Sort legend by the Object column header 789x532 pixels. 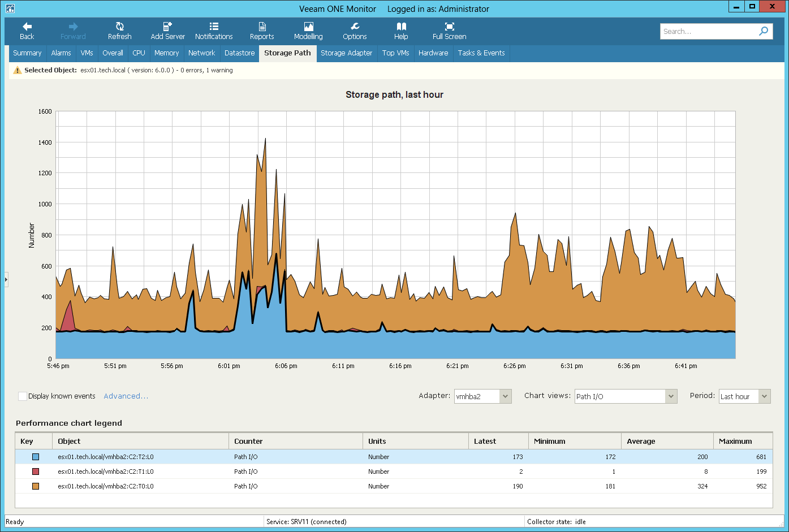coord(140,441)
